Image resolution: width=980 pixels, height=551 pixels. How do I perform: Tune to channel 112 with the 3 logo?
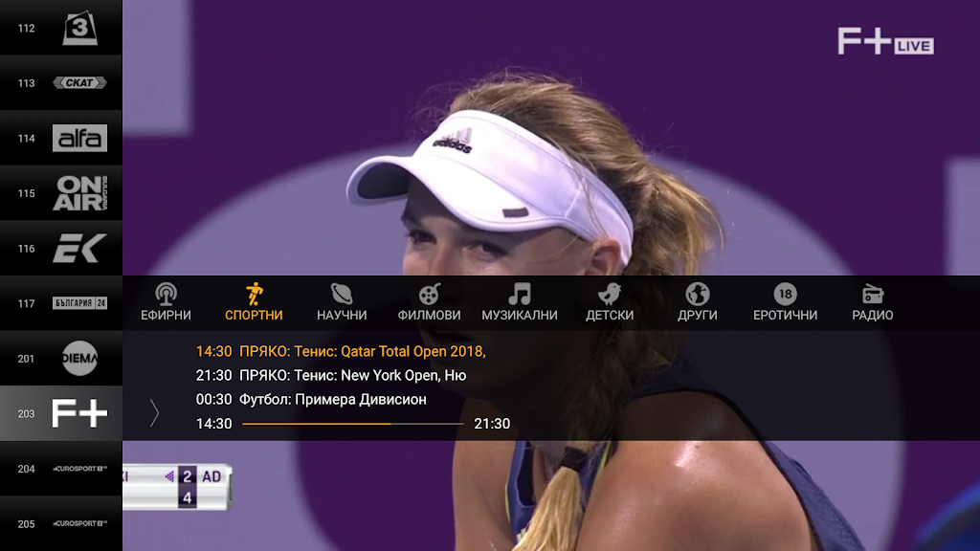[61, 28]
